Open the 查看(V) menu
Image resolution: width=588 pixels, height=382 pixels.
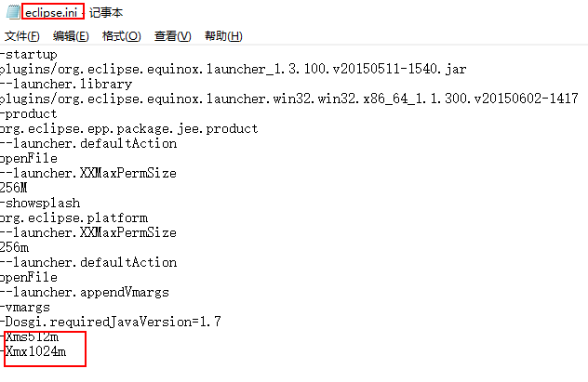[172, 36]
